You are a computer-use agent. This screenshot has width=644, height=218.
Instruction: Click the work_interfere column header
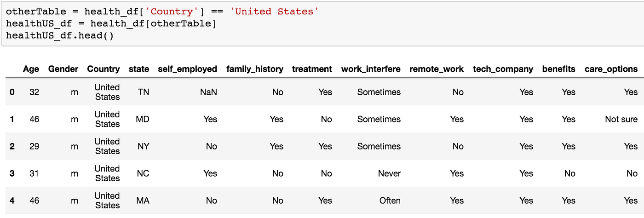click(371, 69)
